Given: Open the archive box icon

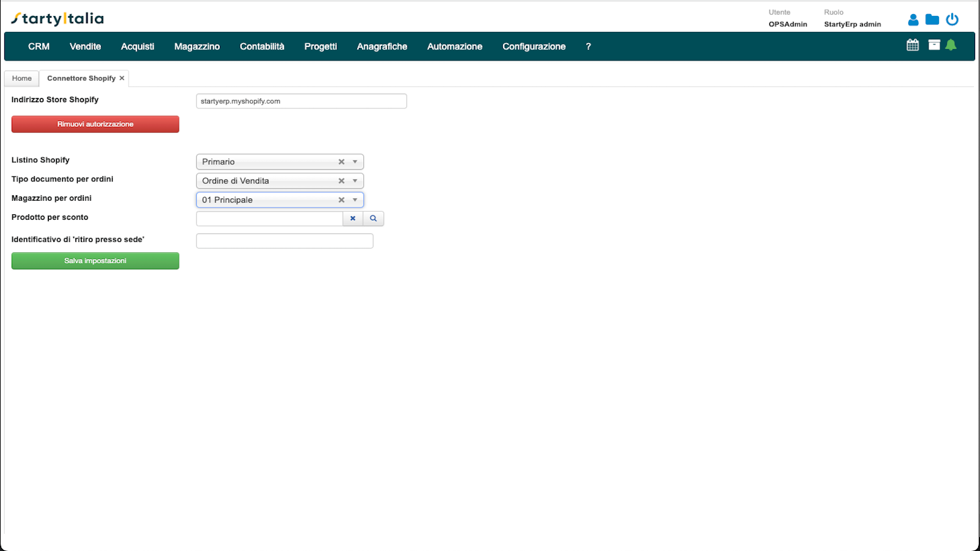Looking at the screenshot, I should pos(934,45).
